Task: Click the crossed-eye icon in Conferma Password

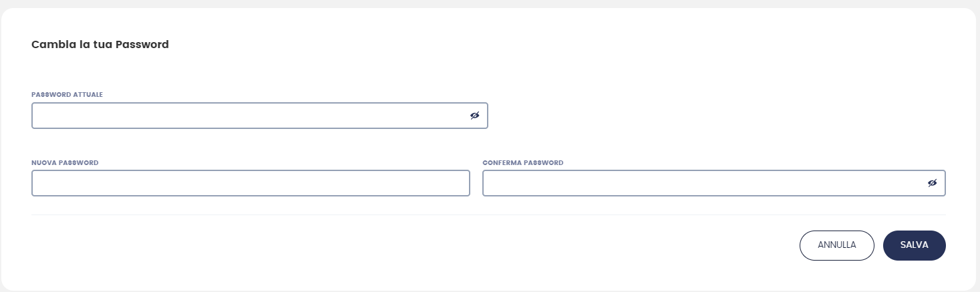Action: pyautogui.click(x=933, y=183)
